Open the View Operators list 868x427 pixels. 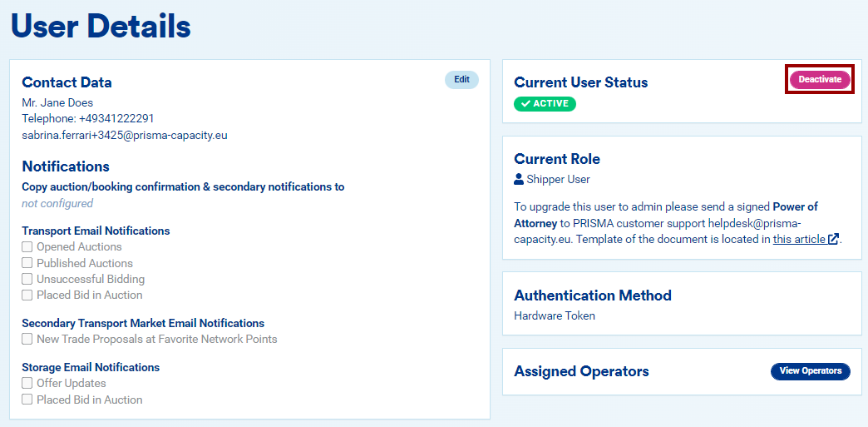pyautogui.click(x=810, y=371)
